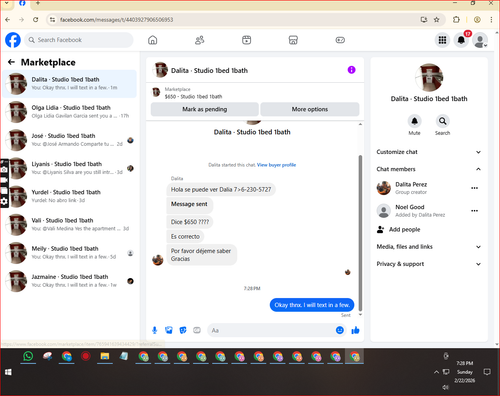The image size is (500, 396).
Task: Click the voice clip microphone icon
Action: coord(154,330)
